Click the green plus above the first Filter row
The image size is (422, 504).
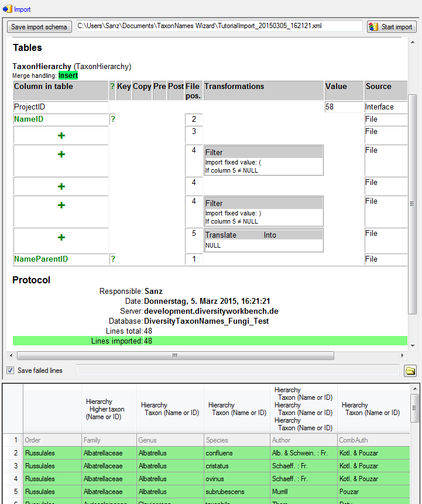click(61, 135)
